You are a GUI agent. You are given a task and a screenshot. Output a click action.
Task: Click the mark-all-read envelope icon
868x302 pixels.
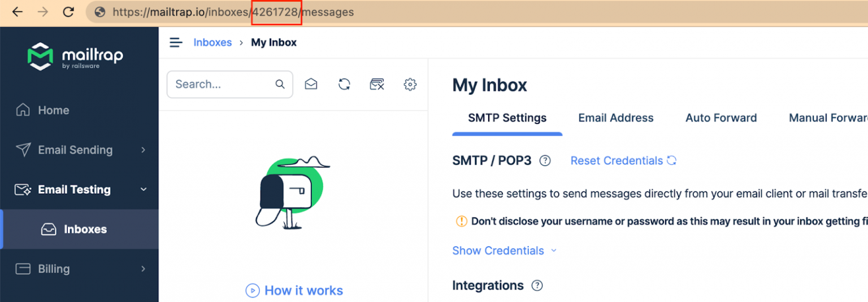311,84
